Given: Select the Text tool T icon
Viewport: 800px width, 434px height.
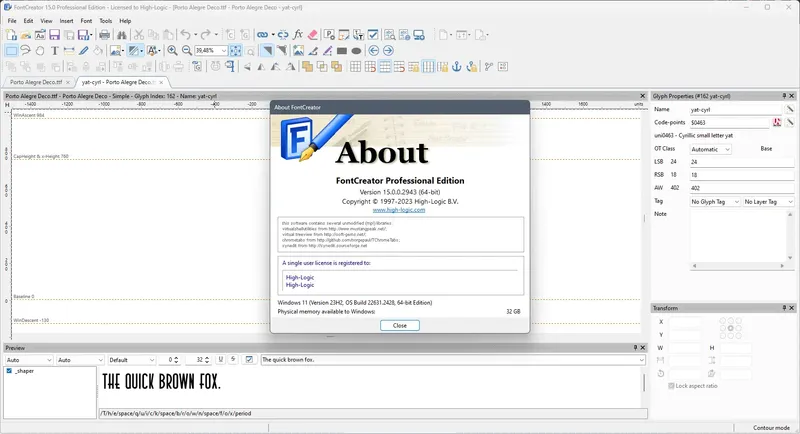Looking at the screenshot, I should point(55,50).
